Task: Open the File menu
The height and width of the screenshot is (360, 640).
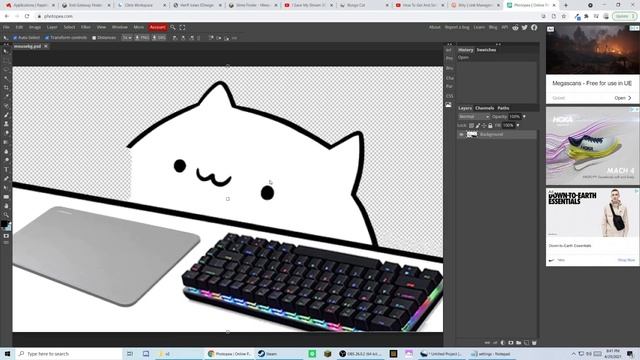Action: 6,27
